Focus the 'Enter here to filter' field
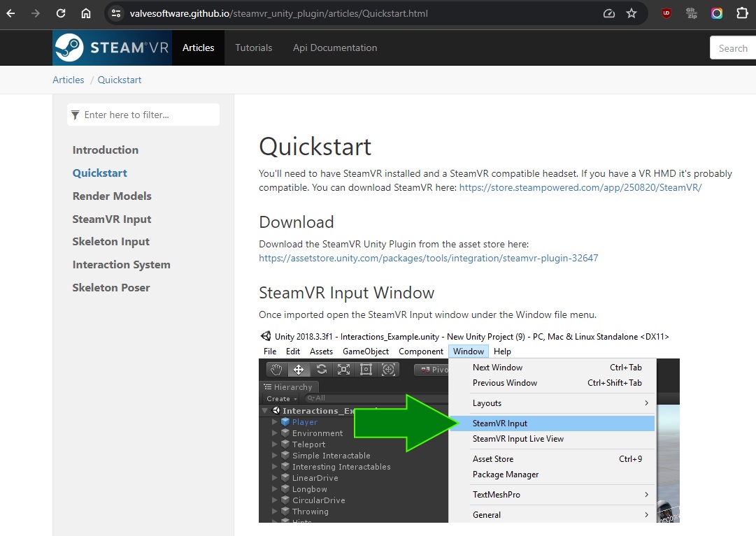This screenshot has width=756, height=536. point(147,115)
